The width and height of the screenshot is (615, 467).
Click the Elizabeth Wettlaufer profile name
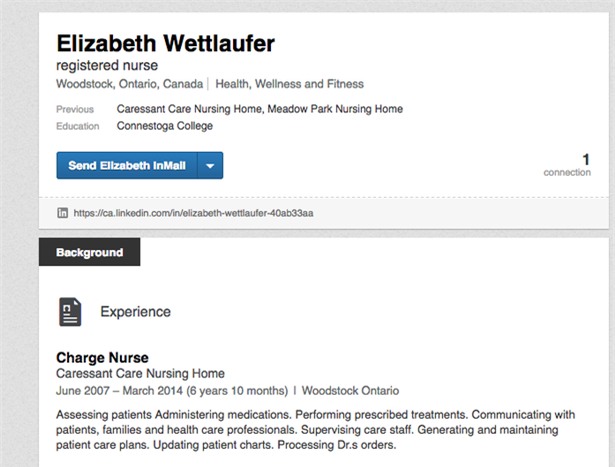(165, 44)
